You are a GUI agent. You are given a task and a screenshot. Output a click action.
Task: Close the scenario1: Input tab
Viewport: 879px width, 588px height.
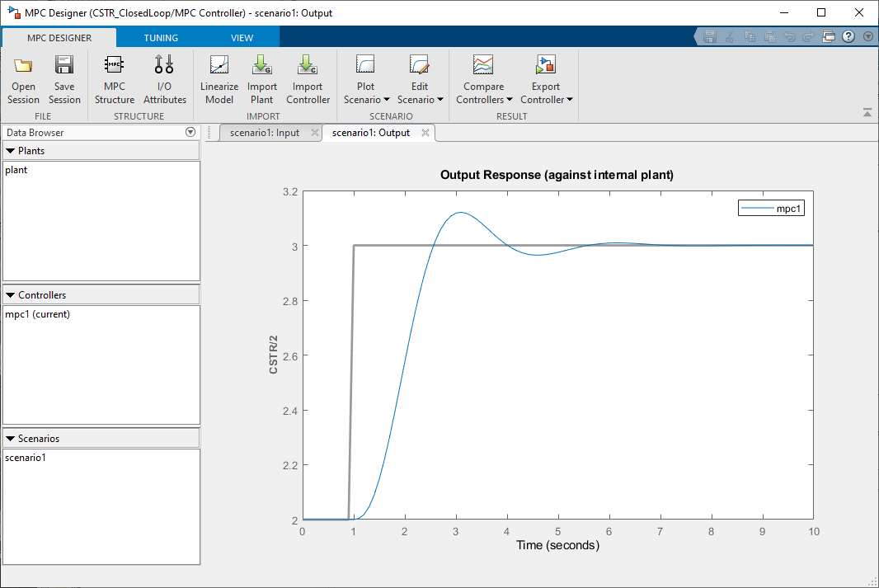315,133
